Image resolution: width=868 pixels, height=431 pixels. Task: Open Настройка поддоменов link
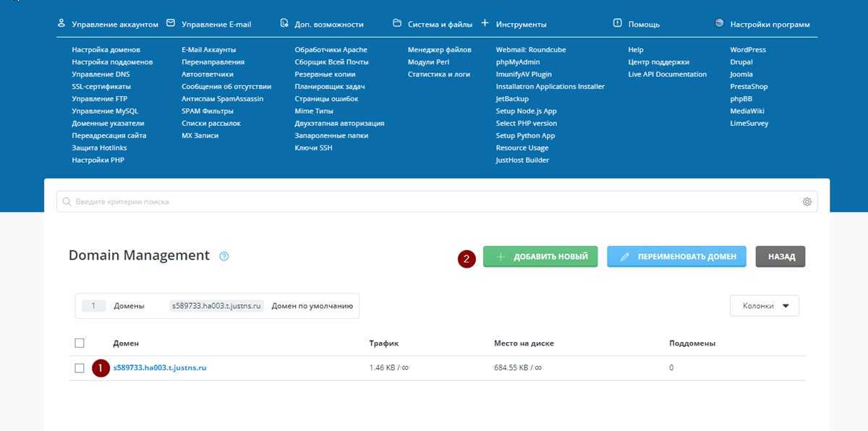[112, 62]
